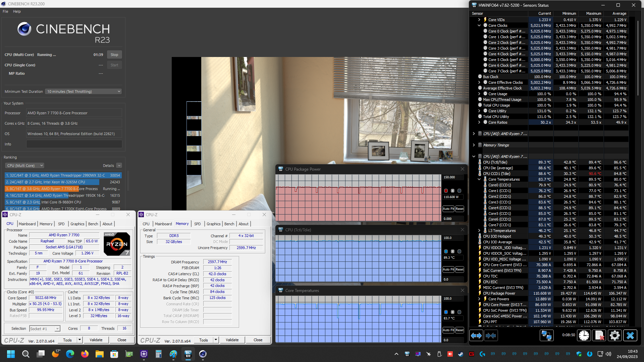
Task: Open About tab in right CPU-Z window
Action: tap(244, 224)
